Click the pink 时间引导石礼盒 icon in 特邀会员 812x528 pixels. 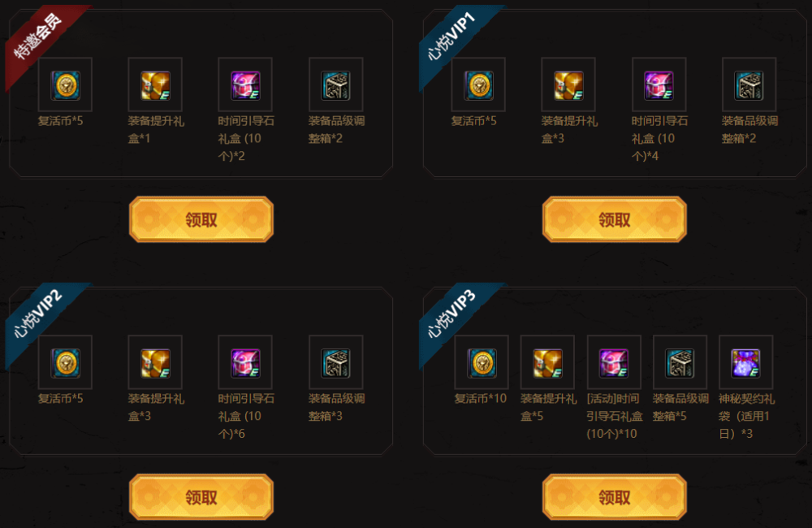point(245,85)
